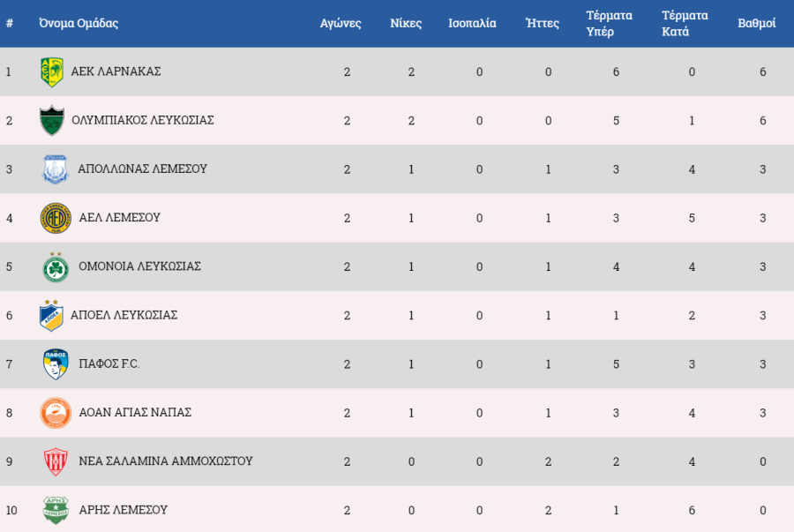
Task: Select the Ήττες column header
Action: [543, 23]
